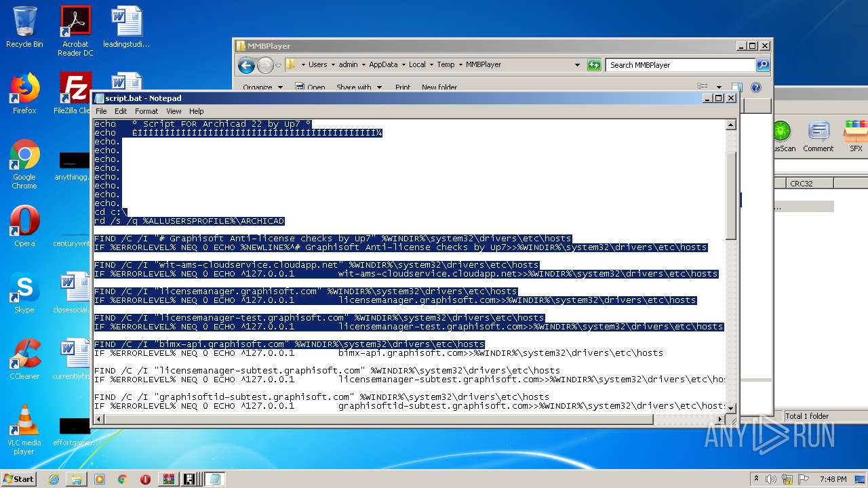Open Windows Media Player taskbar icon
Screen dimensions: 868x488
point(100,479)
